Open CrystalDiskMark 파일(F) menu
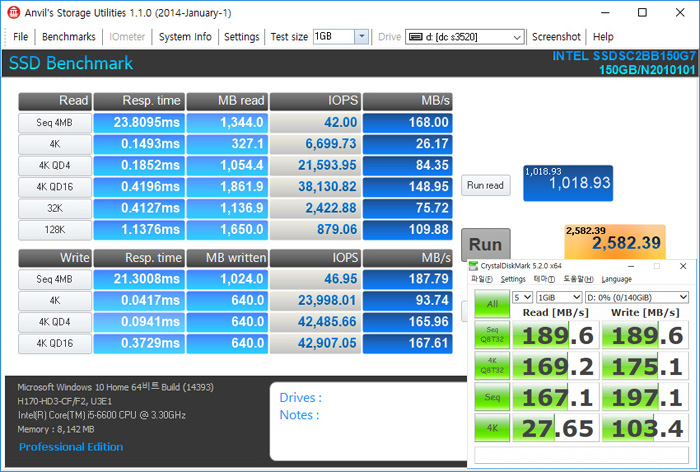This screenshot has width=700, height=472. [x=482, y=279]
